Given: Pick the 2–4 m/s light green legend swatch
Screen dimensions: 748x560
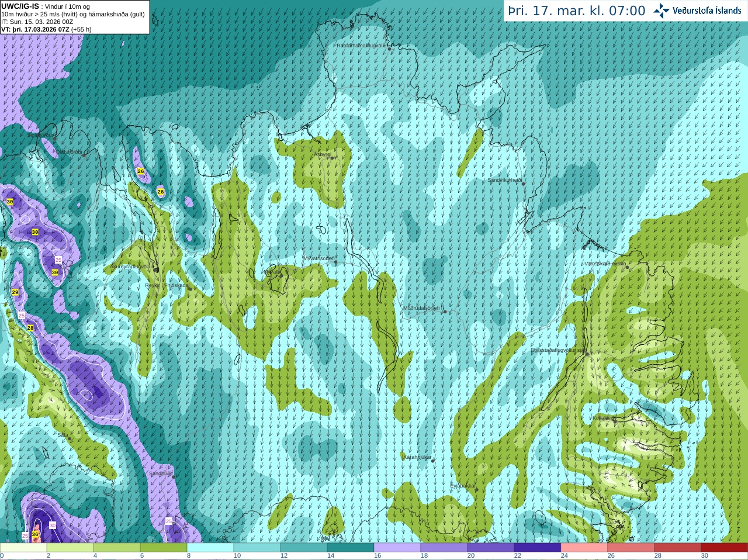Looking at the screenshot, I should [70, 548].
